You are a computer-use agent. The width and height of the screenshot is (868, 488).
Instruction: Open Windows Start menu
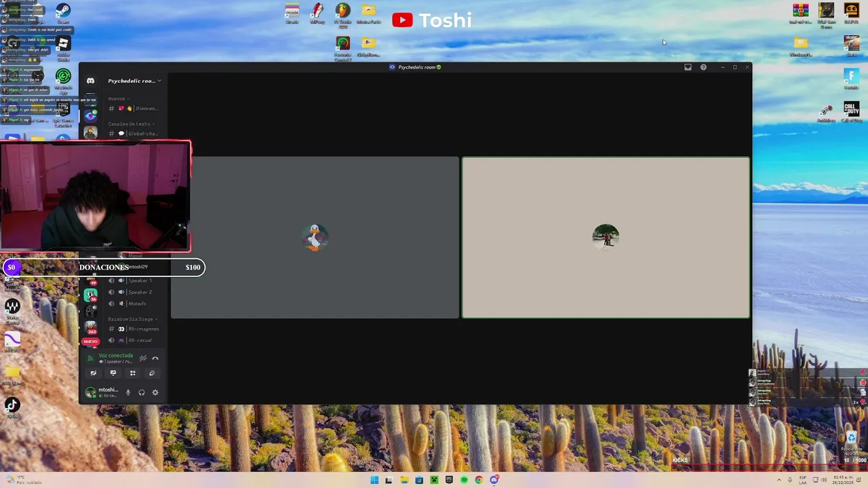[x=374, y=480]
